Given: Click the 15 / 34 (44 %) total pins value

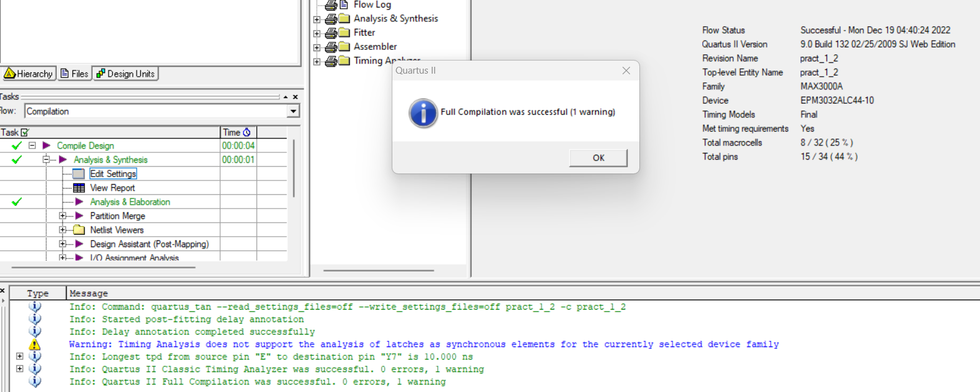Looking at the screenshot, I should (829, 157).
